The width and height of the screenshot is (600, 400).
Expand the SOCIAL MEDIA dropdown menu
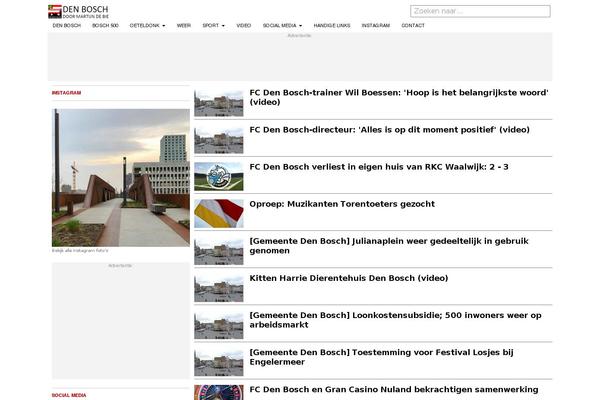coord(282,26)
